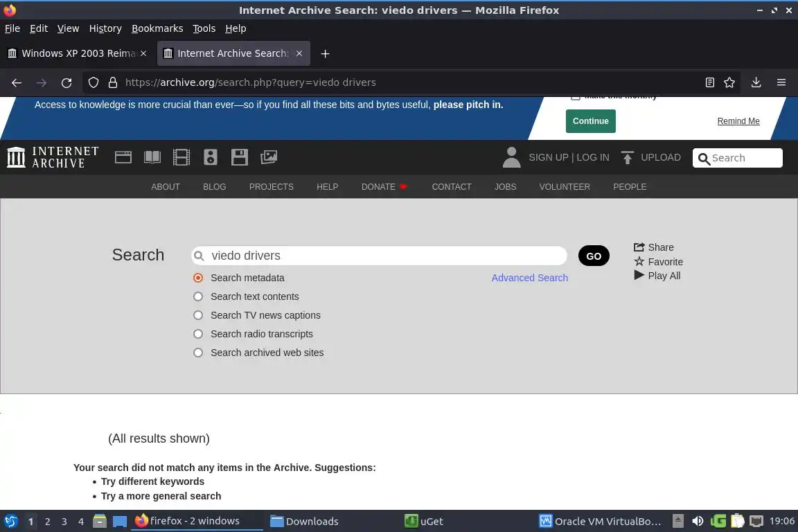The height and width of the screenshot is (532, 798).
Task: Open the Firefox downloads panel
Action: [756, 82]
